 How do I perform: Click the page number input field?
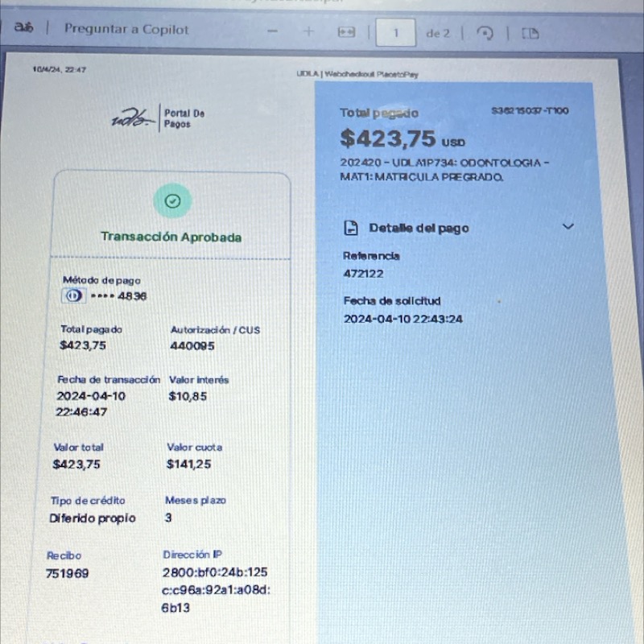(x=395, y=33)
